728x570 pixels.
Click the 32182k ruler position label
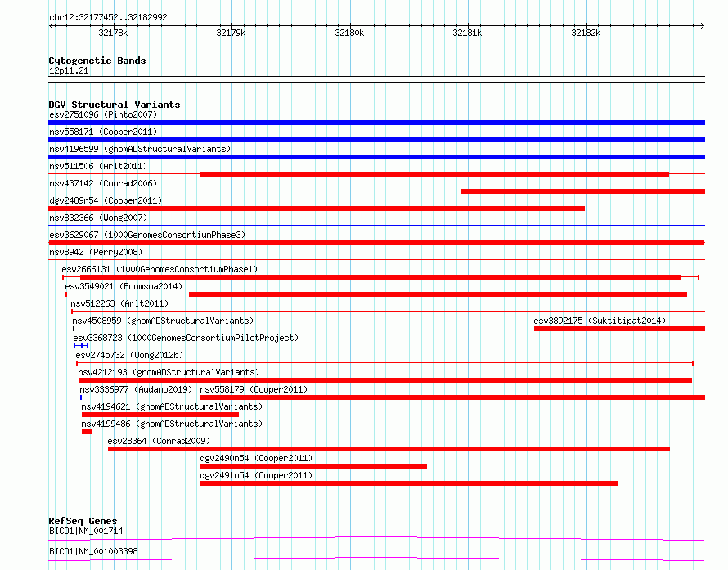(586, 33)
